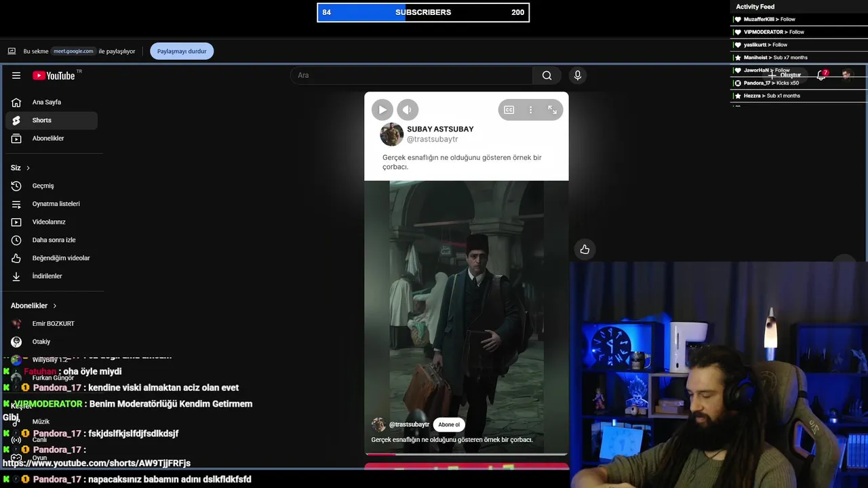Toggle closed captions on the Short
Image resolution: width=868 pixels, height=488 pixels.
(509, 110)
